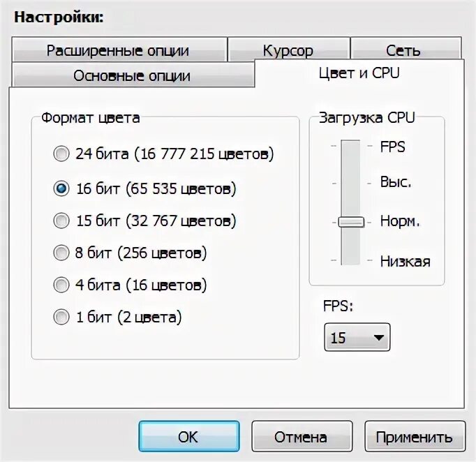Click the Отмена button
476x462 pixels.
pos(302,436)
